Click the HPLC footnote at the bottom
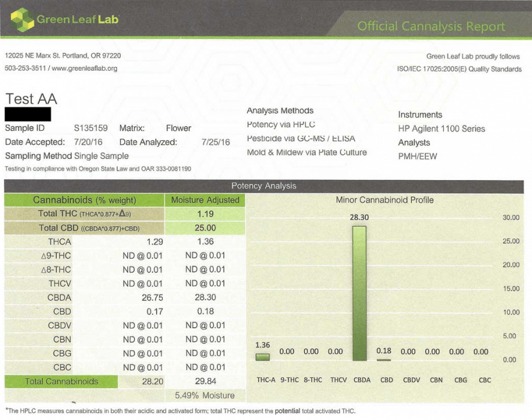The width and height of the screenshot is (532, 420). (x=180, y=411)
